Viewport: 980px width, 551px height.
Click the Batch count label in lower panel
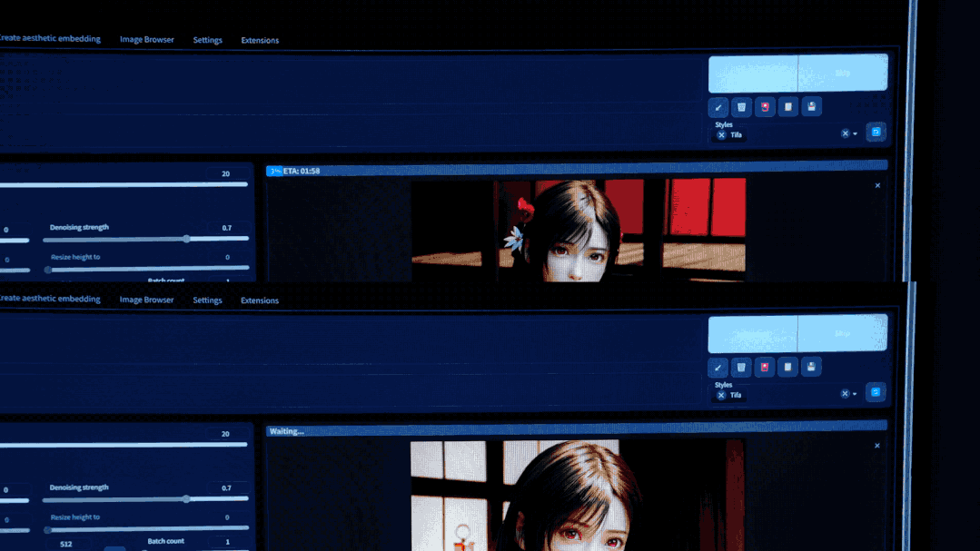165,541
